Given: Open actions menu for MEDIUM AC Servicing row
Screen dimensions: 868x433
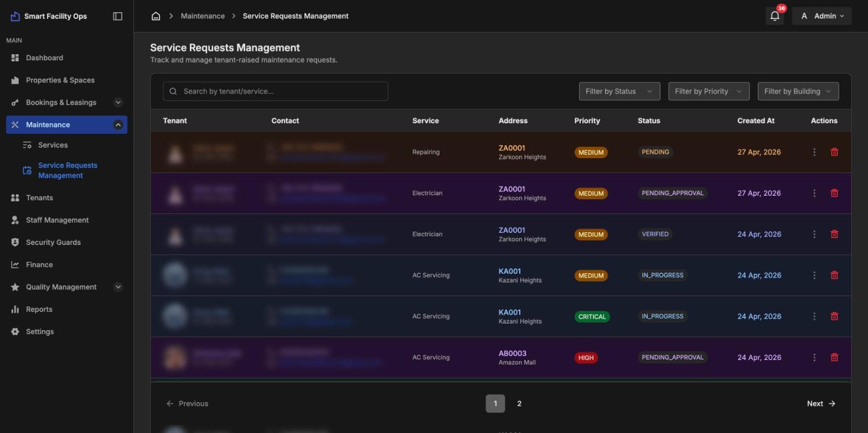Looking at the screenshot, I should click(814, 275).
